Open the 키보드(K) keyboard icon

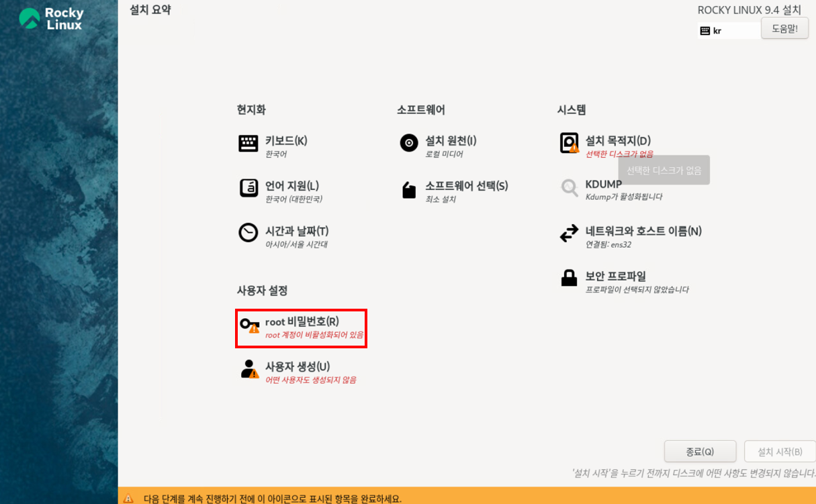[248, 144]
